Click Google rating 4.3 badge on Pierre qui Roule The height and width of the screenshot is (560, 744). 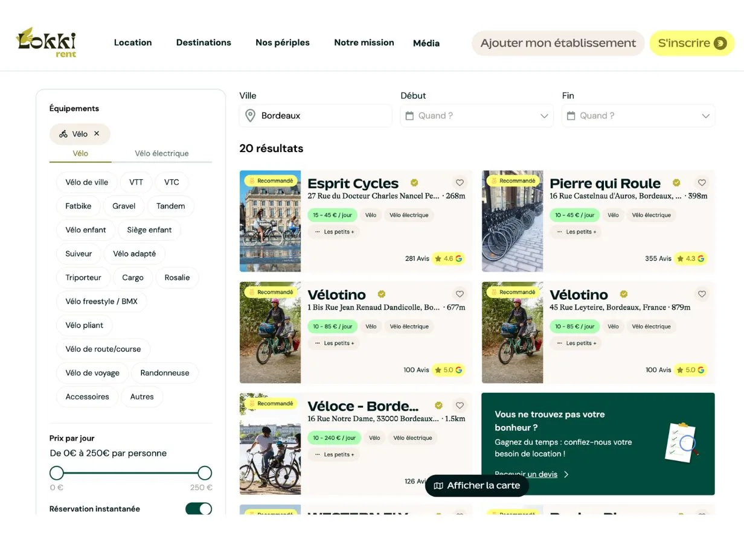pos(690,258)
